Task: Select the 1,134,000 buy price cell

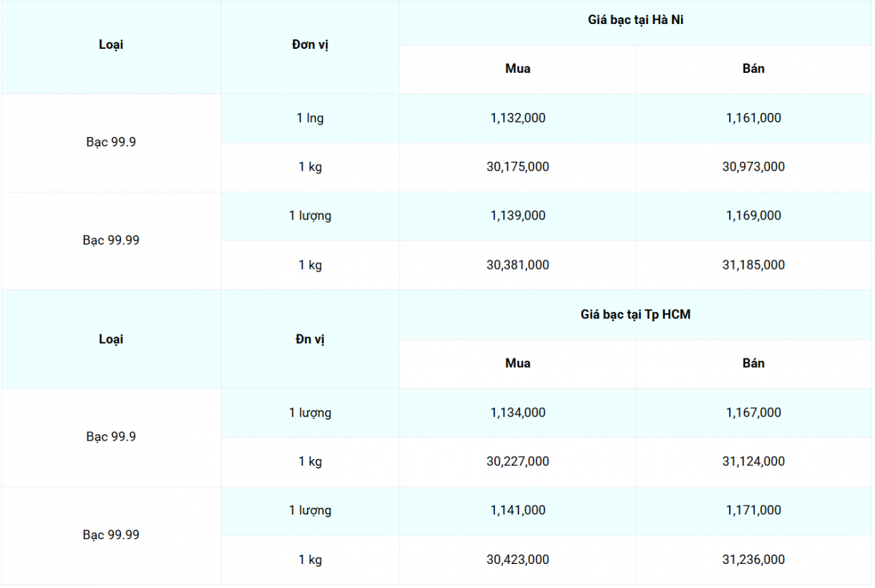Action: pos(518,412)
